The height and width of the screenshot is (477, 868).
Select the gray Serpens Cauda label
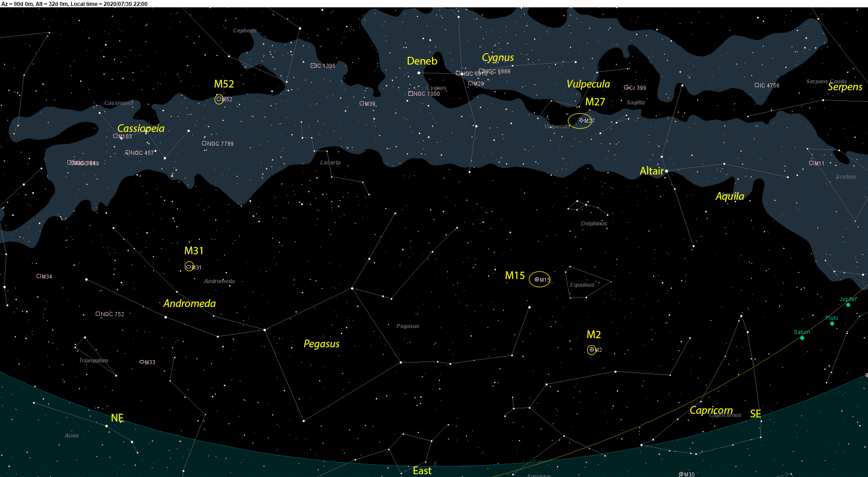[x=826, y=82]
